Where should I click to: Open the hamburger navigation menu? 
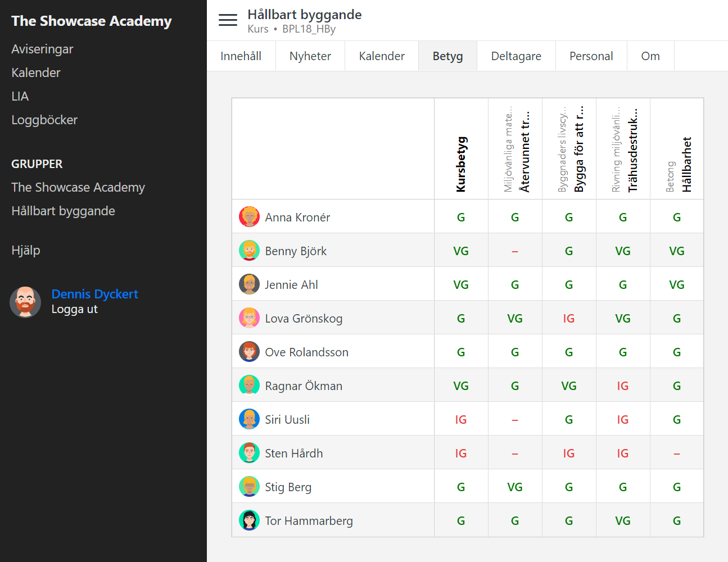(228, 19)
